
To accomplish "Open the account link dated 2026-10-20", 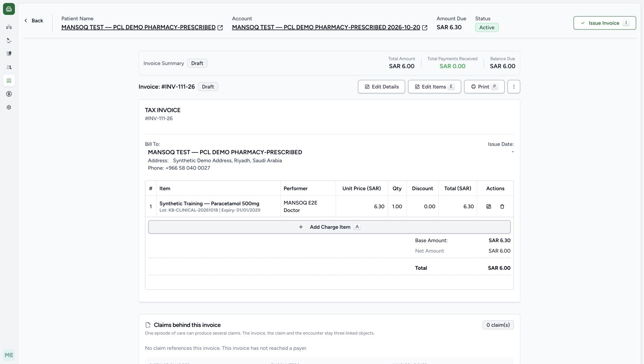I will pos(326,27).
